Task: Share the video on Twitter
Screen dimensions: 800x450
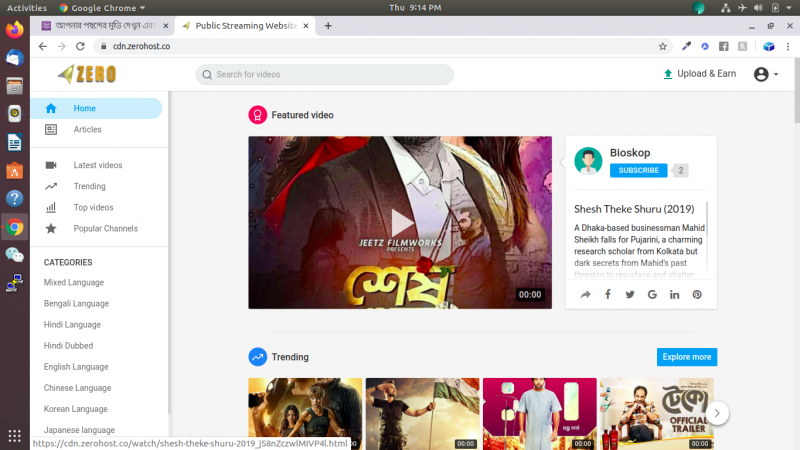Action: [x=630, y=294]
